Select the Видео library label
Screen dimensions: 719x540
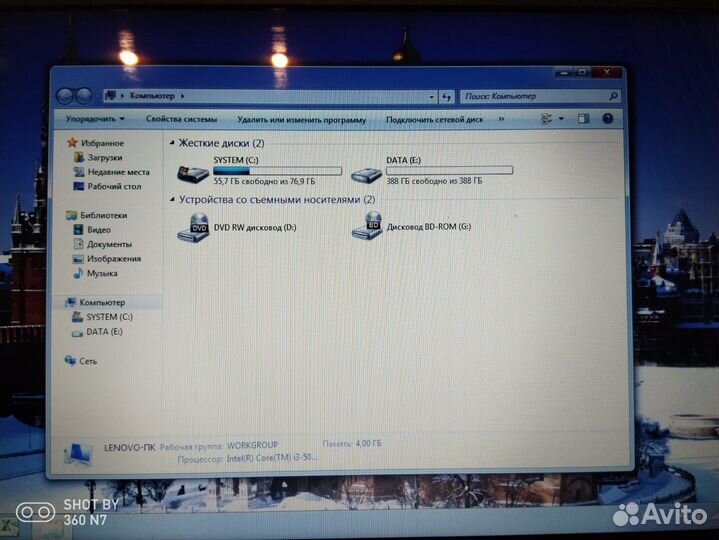click(99, 229)
